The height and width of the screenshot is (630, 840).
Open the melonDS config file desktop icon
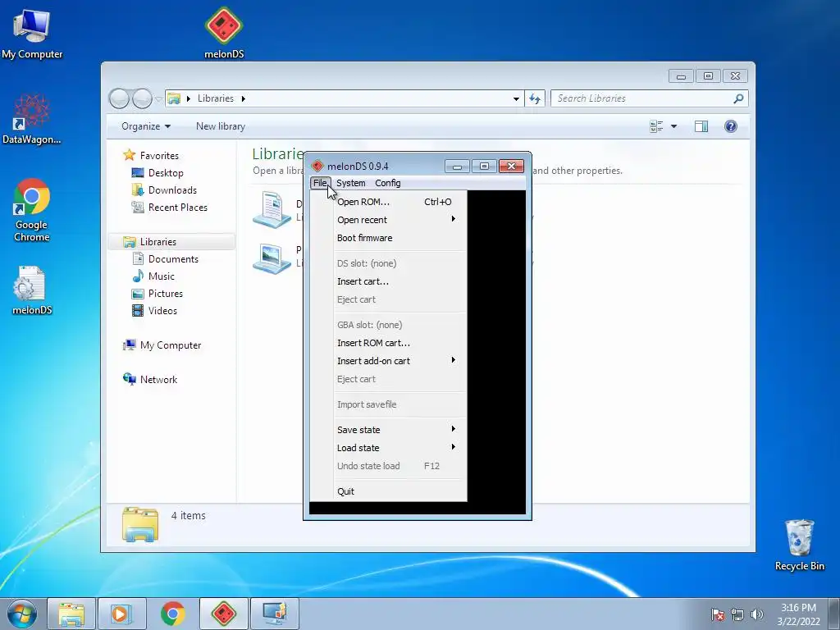click(x=32, y=290)
